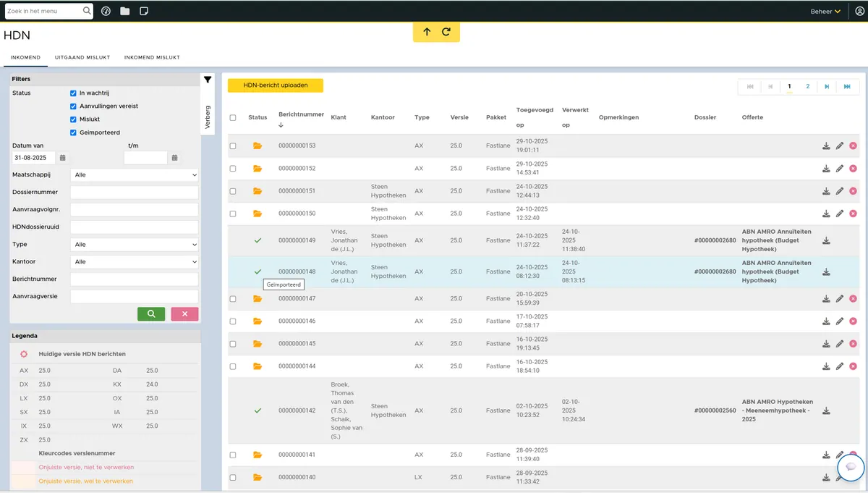Tick checkbox for message 00000000153
868x493 pixels.
coord(233,146)
